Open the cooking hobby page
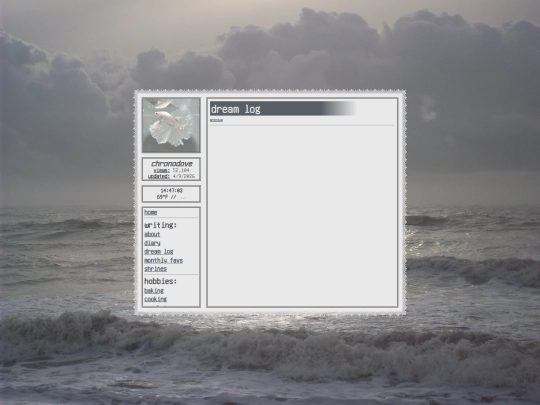Viewport: 540px width, 405px height. [x=155, y=299]
